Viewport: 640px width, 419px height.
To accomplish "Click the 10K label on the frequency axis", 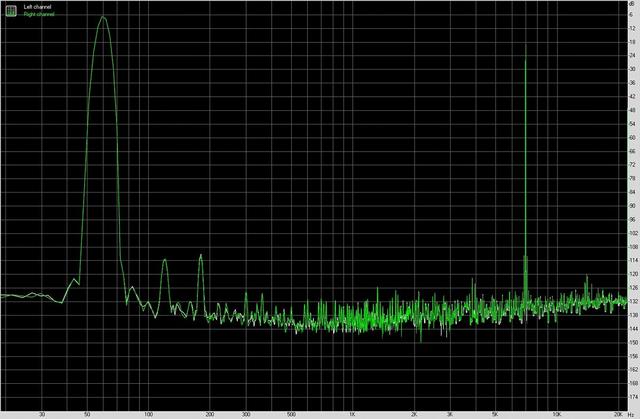I will (x=556, y=415).
